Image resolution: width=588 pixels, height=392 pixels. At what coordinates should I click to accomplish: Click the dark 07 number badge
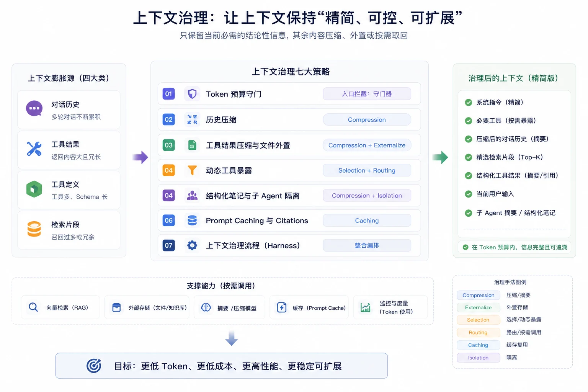(168, 245)
